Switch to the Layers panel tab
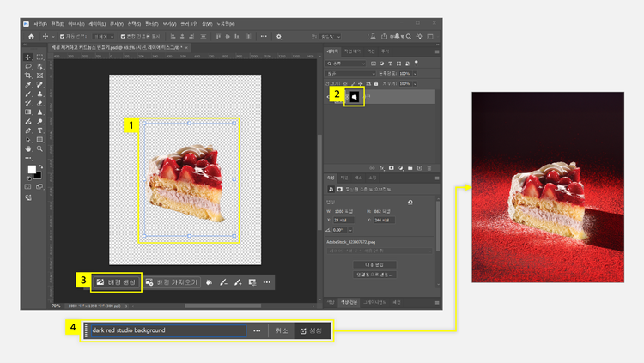The image size is (644, 363). coord(332,51)
